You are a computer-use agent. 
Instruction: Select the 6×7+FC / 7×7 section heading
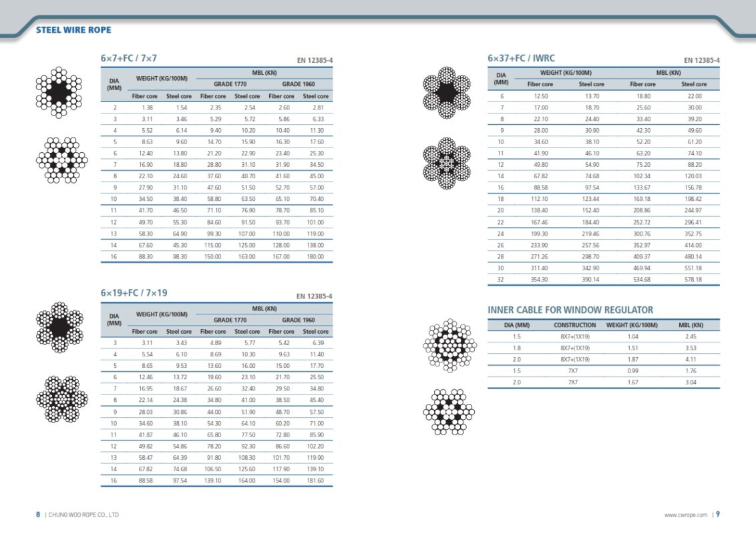click(129, 59)
